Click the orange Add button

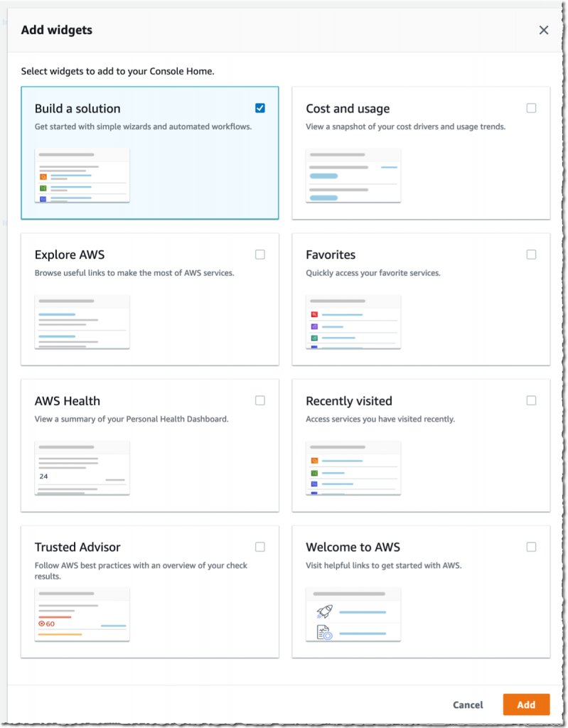pyautogui.click(x=526, y=705)
